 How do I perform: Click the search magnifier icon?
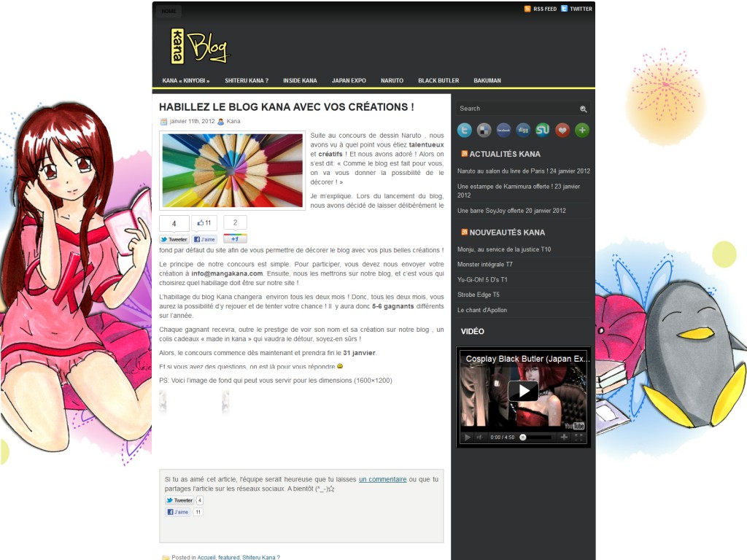[583, 108]
